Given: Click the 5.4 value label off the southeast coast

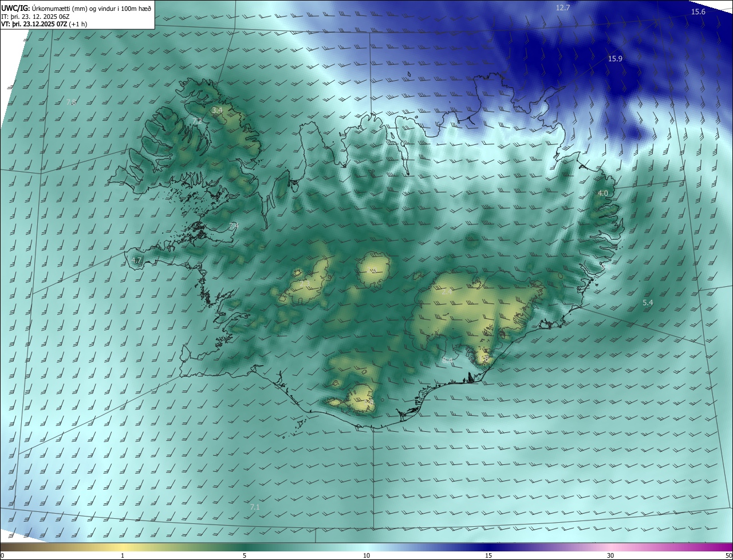Looking at the screenshot, I should (648, 302).
